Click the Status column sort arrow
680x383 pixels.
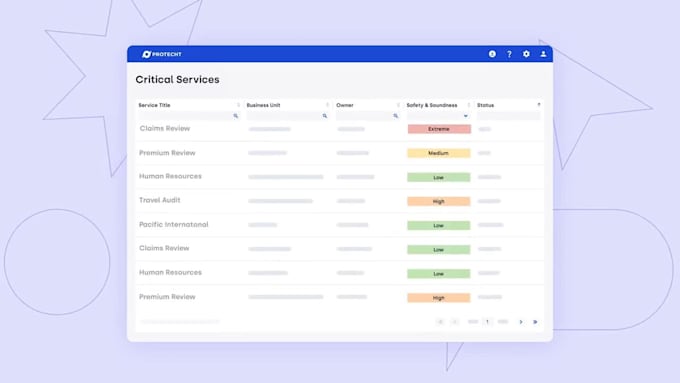(x=539, y=105)
